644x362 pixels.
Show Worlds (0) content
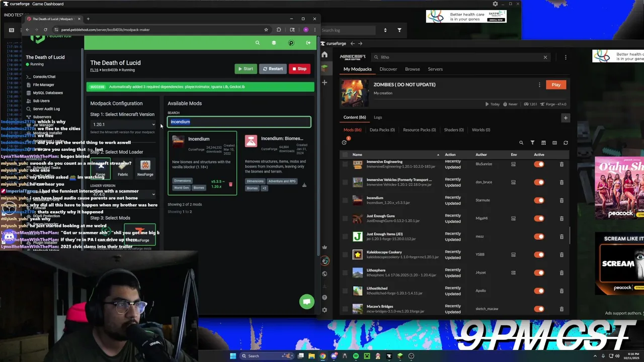pos(481,130)
